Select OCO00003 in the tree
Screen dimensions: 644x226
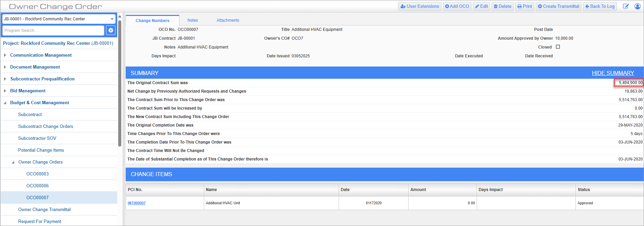click(37, 174)
